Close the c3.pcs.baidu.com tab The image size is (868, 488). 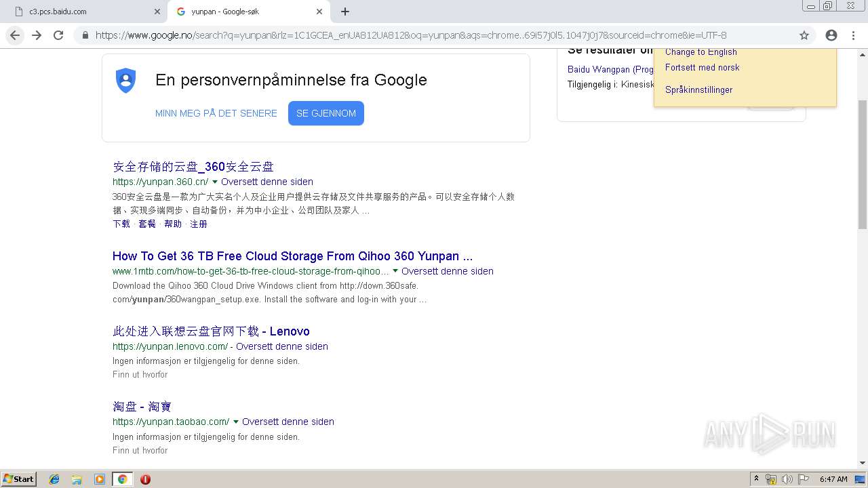[x=157, y=12]
